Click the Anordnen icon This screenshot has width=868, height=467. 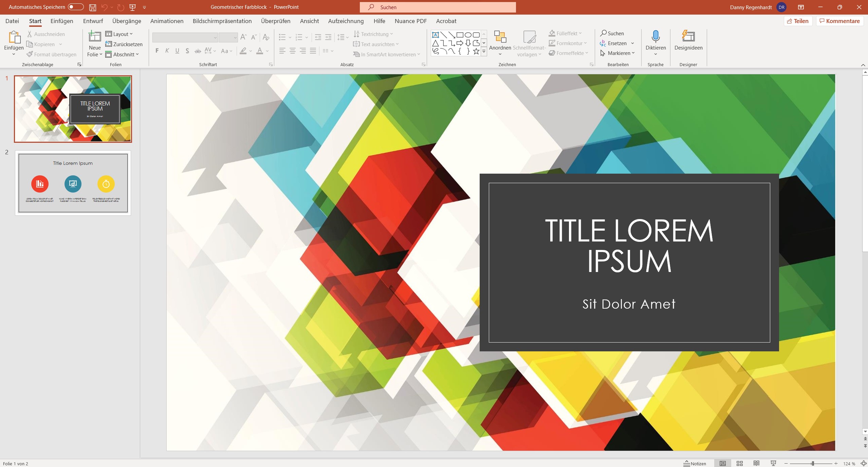point(500,37)
